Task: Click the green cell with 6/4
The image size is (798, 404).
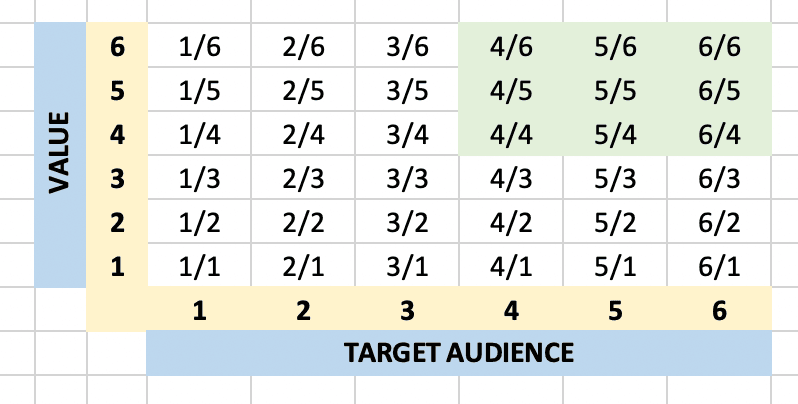Action: tap(719, 135)
